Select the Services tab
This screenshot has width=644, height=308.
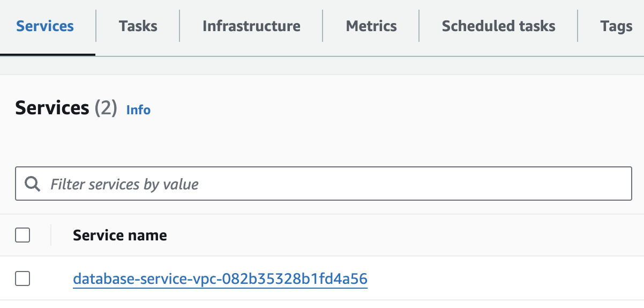click(x=45, y=26)
